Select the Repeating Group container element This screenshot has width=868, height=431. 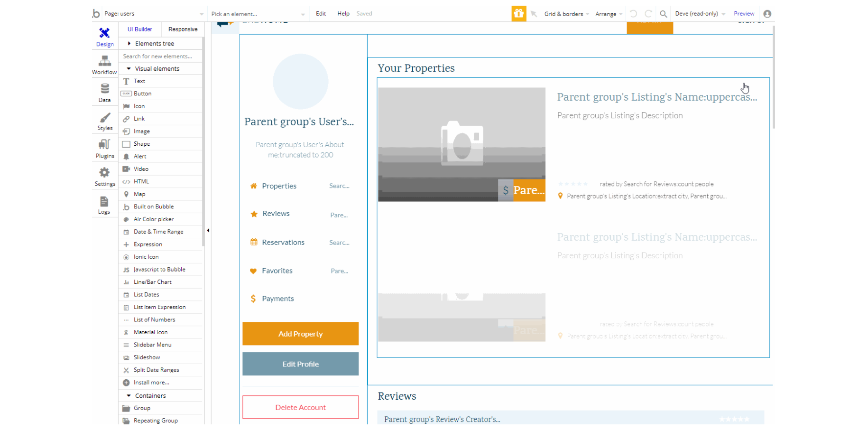point(160,421)
